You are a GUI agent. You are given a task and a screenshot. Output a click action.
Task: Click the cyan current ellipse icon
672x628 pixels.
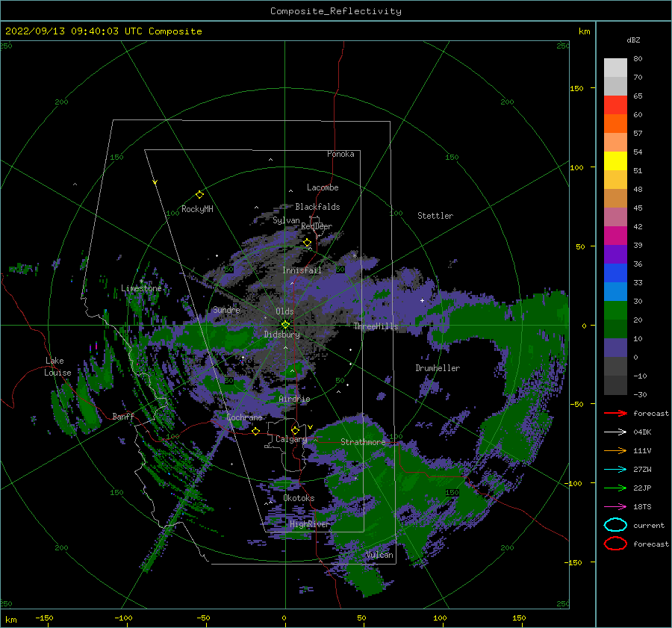[615, 525]
